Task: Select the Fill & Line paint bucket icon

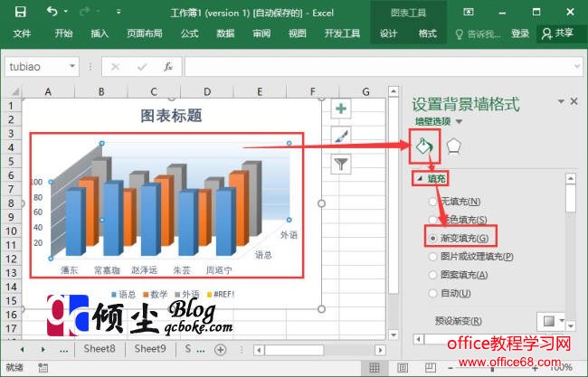Action: tap(424, 146)
